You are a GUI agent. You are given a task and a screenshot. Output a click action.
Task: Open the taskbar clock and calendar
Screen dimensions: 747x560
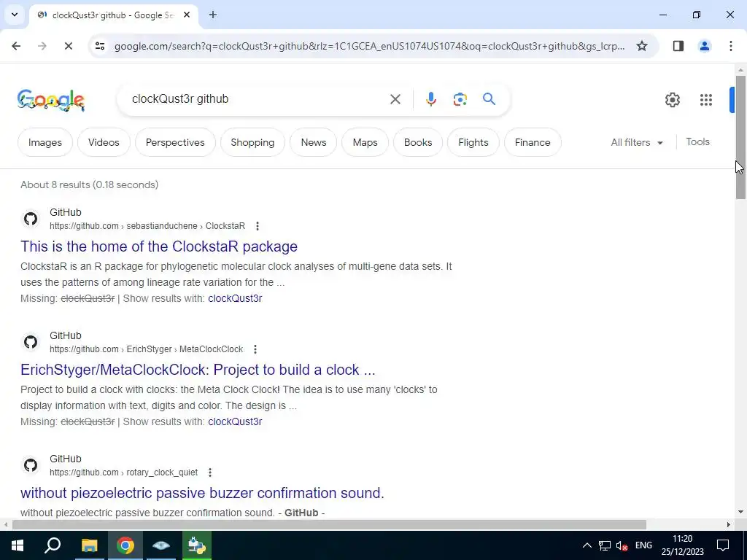click(x=682, y=545)
